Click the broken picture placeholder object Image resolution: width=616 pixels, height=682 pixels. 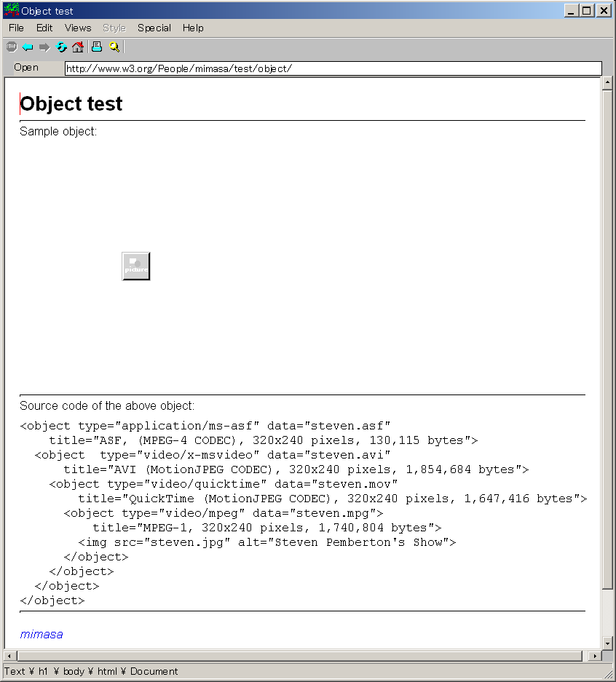point(136,266)
